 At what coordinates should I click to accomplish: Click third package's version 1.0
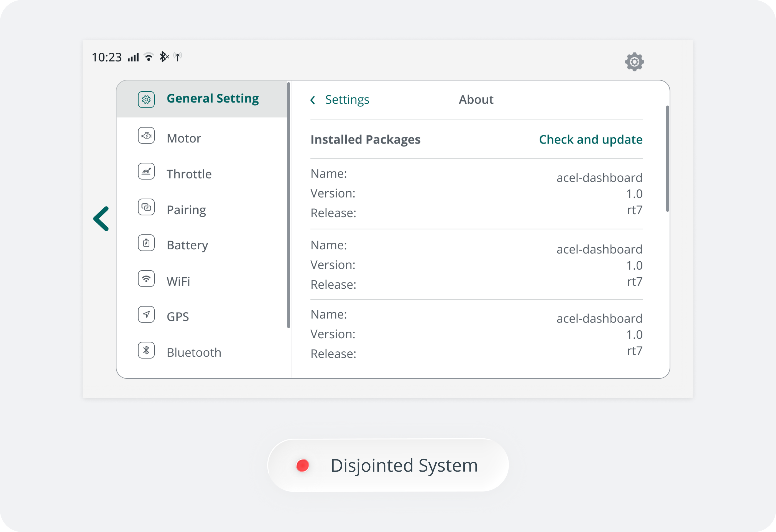(634, 335)
